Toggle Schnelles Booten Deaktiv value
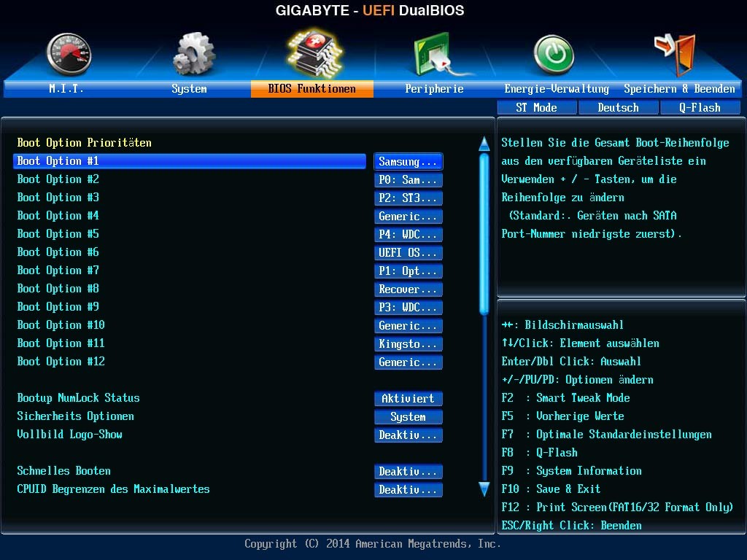The width and height of the screenshot is (747, 560). tap(409, 472)
